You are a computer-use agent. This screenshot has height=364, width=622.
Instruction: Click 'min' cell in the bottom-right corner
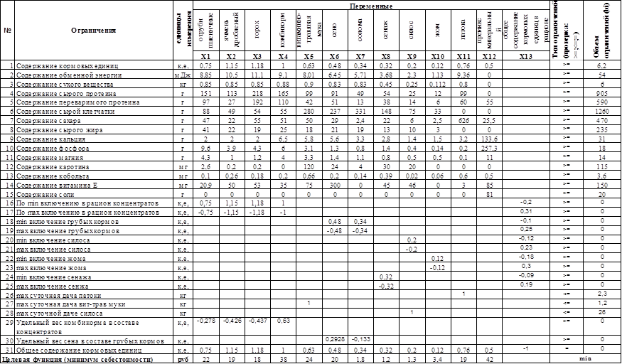click(x=585, y=360)
